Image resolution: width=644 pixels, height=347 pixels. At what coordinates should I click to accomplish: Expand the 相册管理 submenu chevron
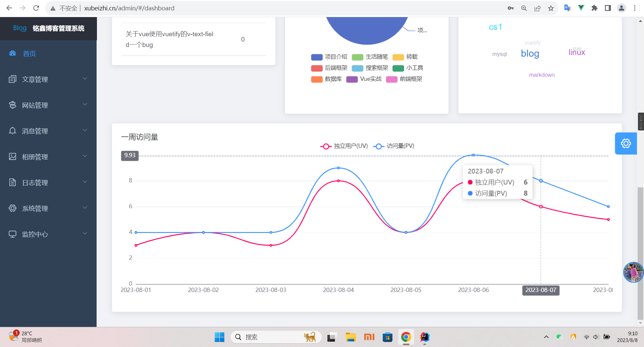pyautogui.click(x=85, y=156)
